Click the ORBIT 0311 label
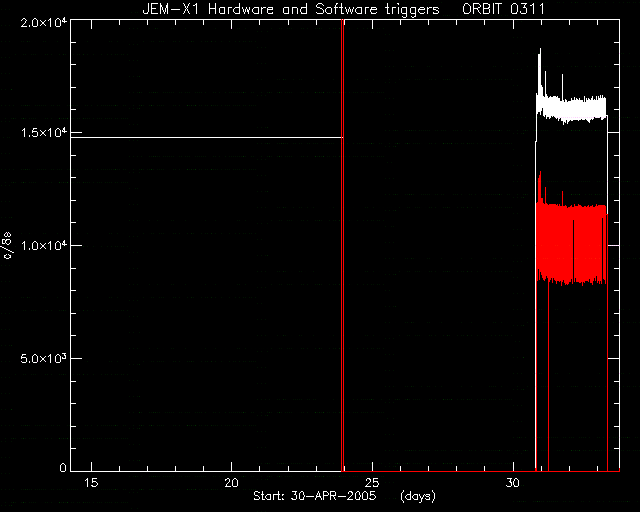This screenshot has height=512, width=640. click(x=503, y=9)
